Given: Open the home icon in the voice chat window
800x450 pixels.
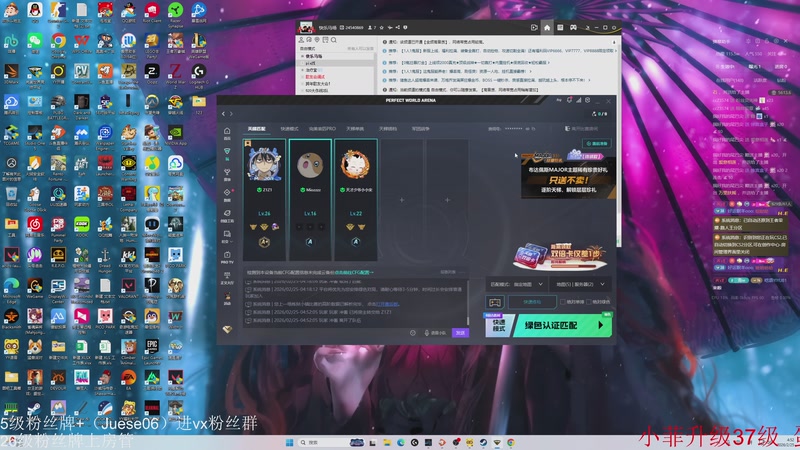Looking at the screenshot, I should coord(547,28).
